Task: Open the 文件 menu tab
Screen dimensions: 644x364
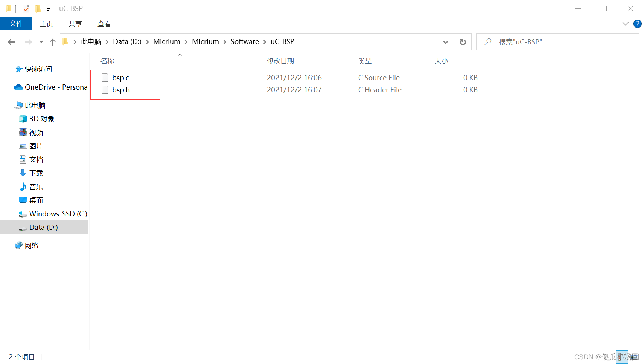Action: coord(16,24)
